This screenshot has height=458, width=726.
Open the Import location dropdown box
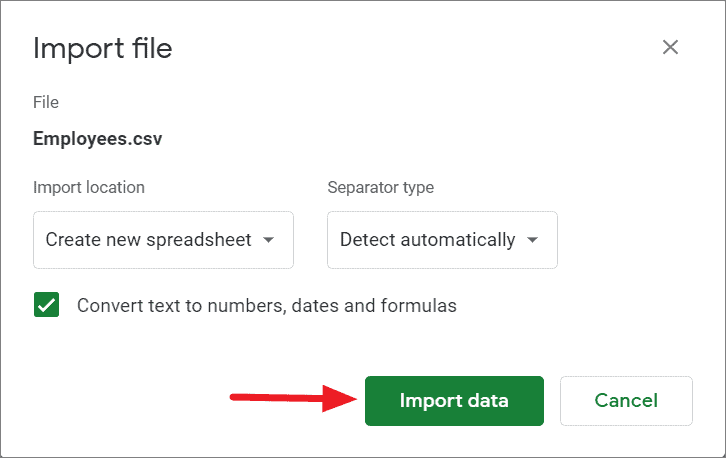click(x=163, y=240)
